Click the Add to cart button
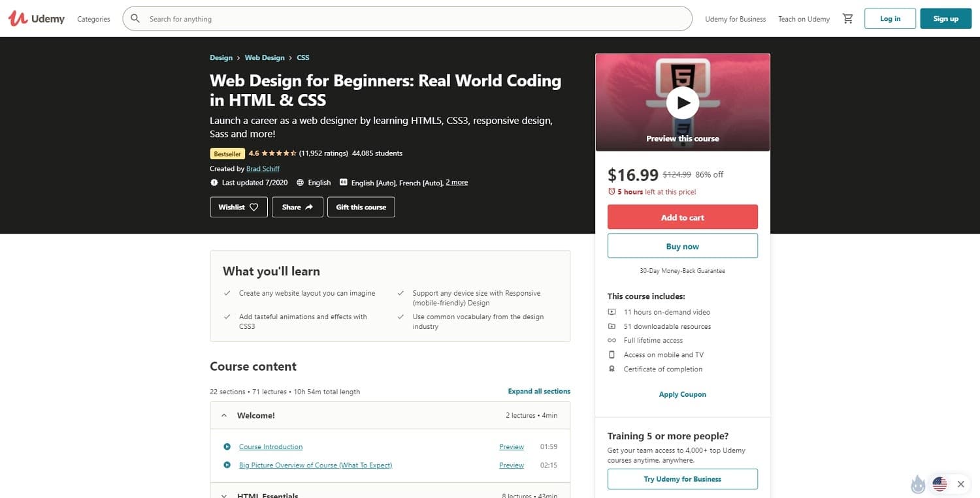Image resolution: width=980 pixels, height=498 pixels. (x=682, y=217)
